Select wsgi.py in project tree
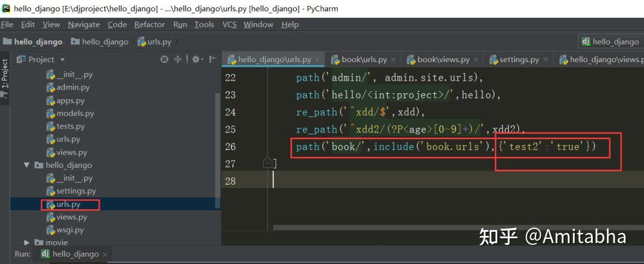Screen dimensions: 644x264 click(66, 230)
